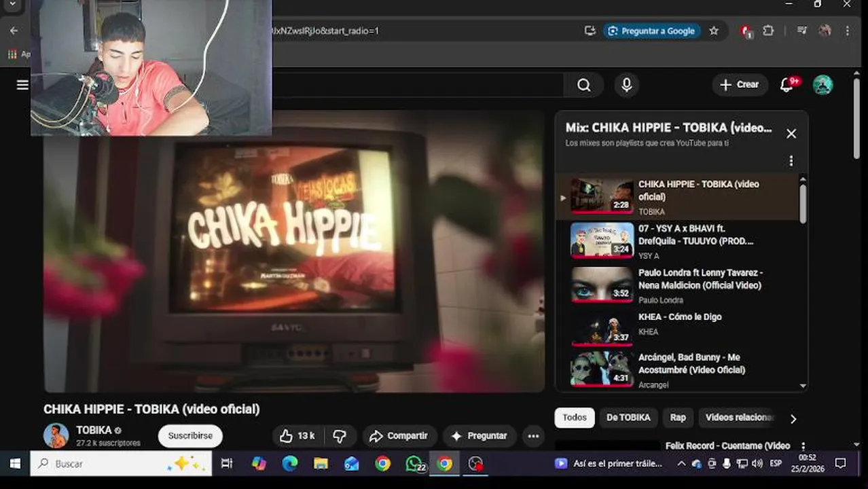
Task: Click Preguntar a Google lens button
Action: pyautogui.click(x=651, y=31)
